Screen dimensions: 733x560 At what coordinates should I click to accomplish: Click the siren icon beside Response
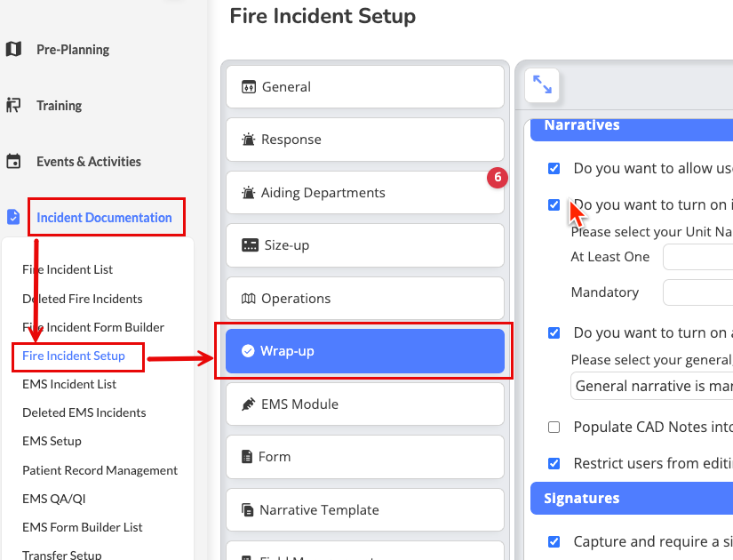tap(248, 140)
